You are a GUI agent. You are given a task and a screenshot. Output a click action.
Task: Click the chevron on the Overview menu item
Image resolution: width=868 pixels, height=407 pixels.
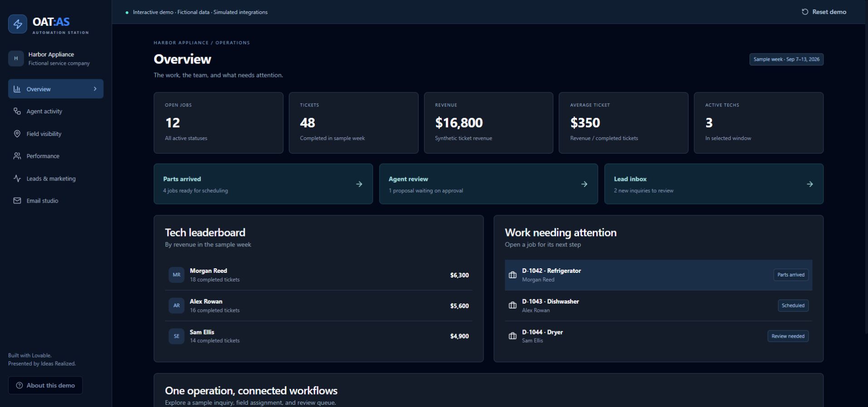[95, 89]
